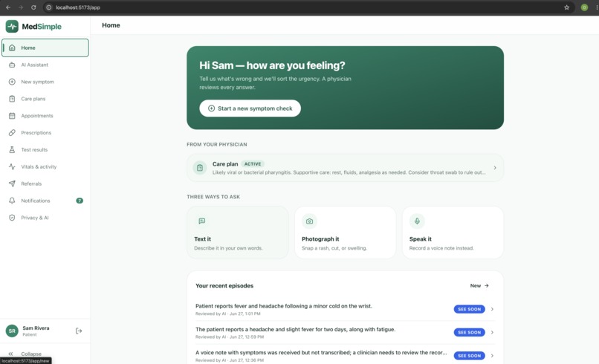Click the Care plan pharyngitis description text

coord(349,172)
